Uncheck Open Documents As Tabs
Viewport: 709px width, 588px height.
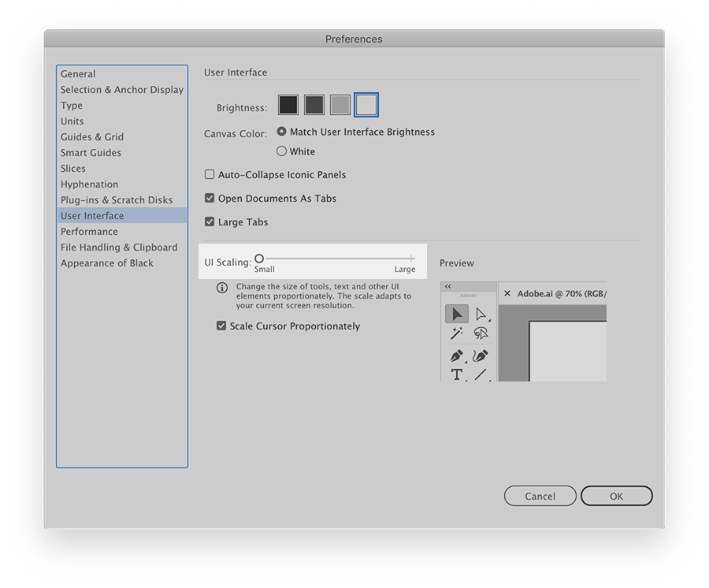click(x=210, y=198)
